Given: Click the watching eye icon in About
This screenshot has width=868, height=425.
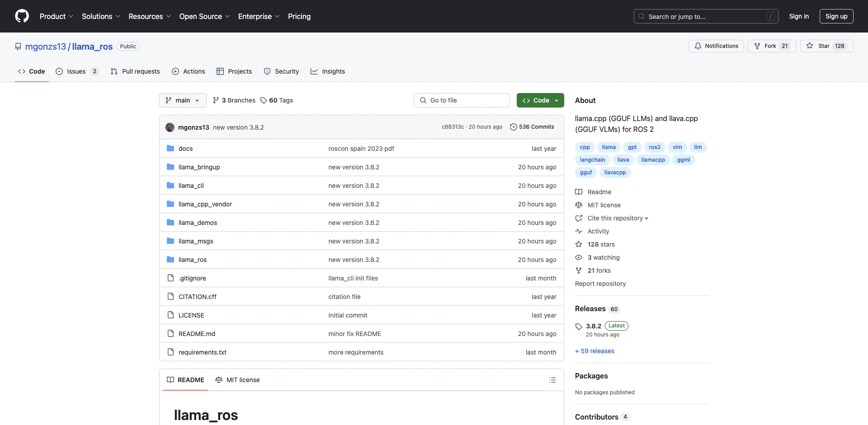Looking at the screenshot, I should click(579, 257).
